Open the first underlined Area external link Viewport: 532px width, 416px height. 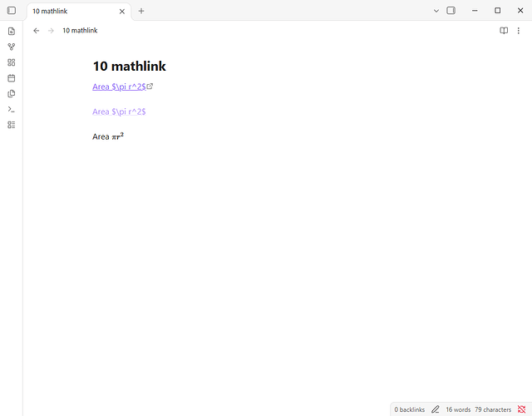coord(119,87)
